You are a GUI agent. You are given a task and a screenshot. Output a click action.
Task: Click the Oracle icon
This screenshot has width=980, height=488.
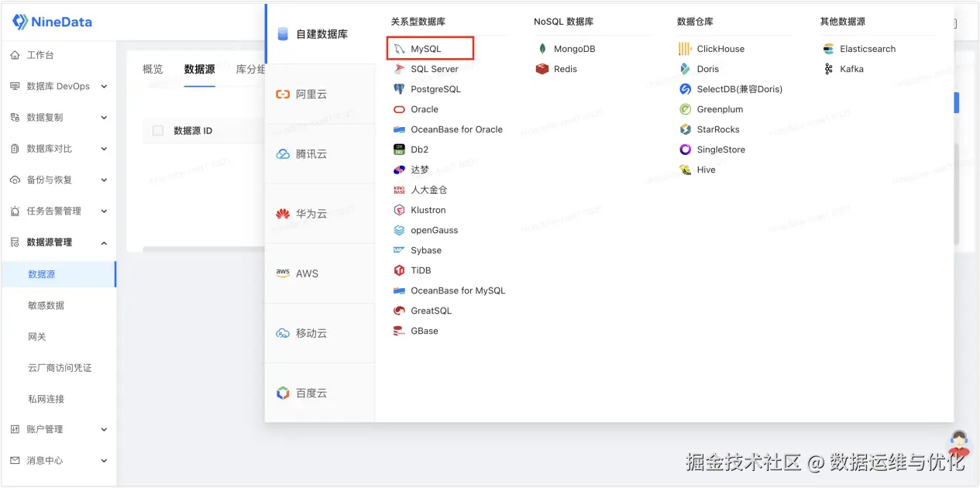coord(399,109)
